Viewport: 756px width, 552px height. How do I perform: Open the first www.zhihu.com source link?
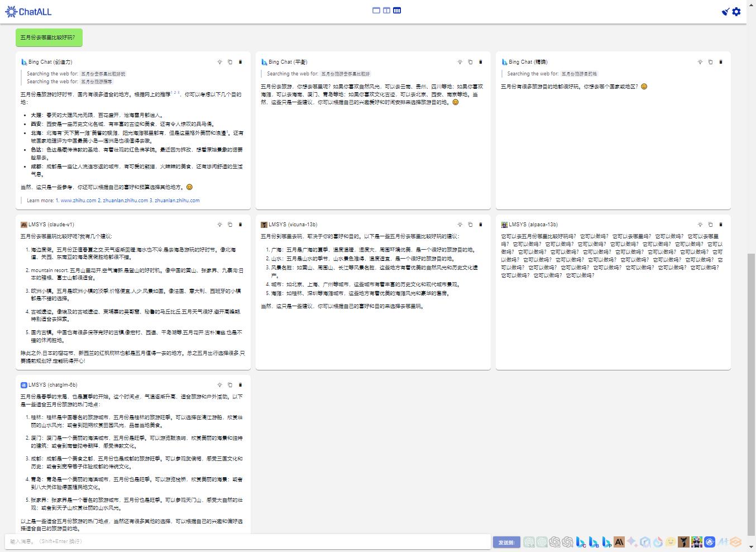coord(76,200)
